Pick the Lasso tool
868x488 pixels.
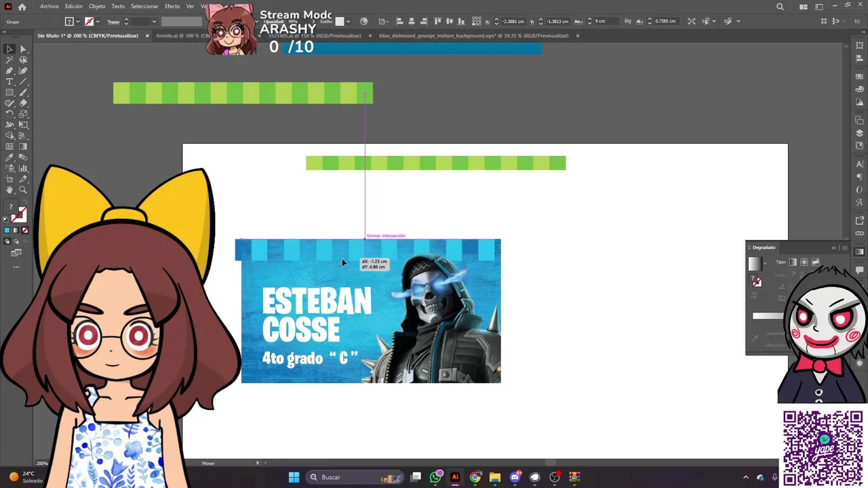point(23,60)
